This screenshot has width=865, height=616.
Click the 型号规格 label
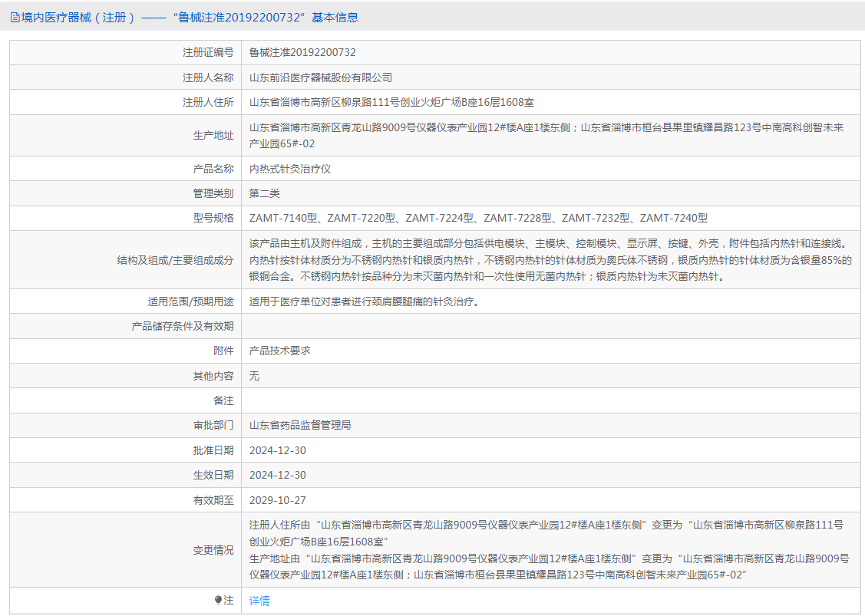tap(213, 218)
